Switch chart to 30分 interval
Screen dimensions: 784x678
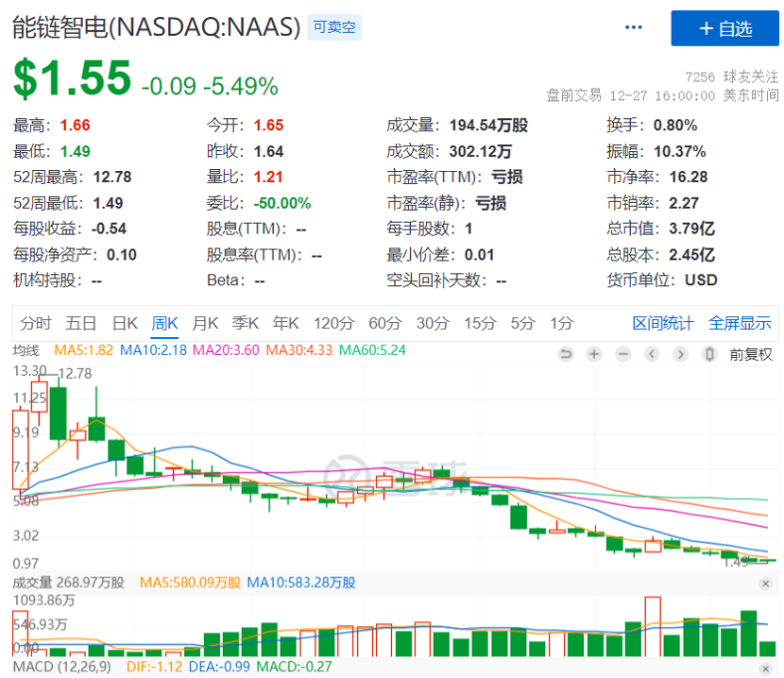click(433, 324)
